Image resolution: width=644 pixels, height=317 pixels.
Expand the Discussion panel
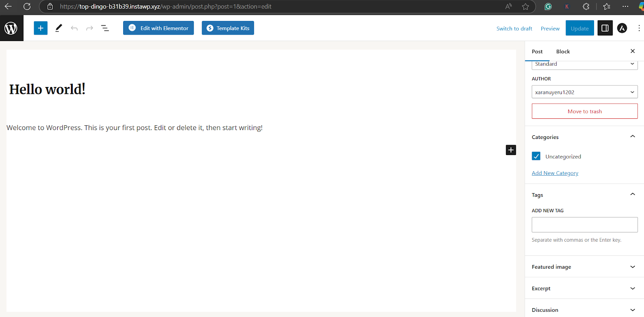click(x=584, y=310)
